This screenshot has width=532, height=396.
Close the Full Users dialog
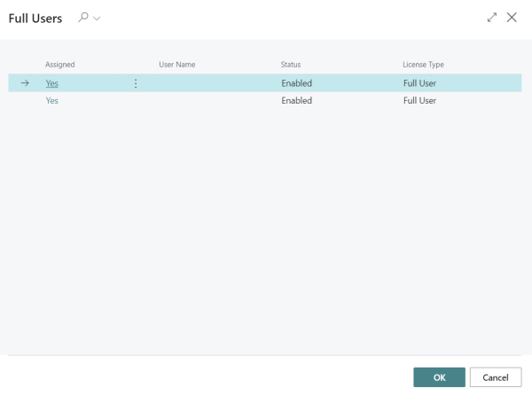[512, 18]
